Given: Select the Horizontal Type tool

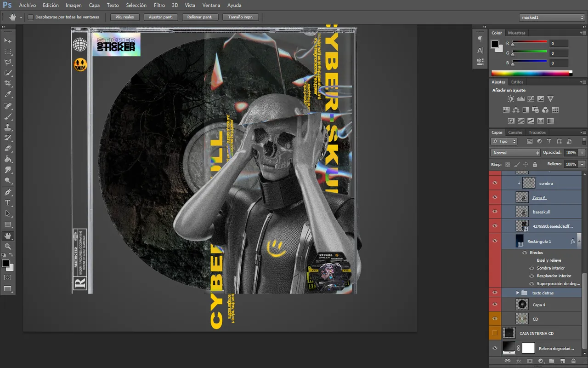Looking at the screenshot, I should pos(8,203).
